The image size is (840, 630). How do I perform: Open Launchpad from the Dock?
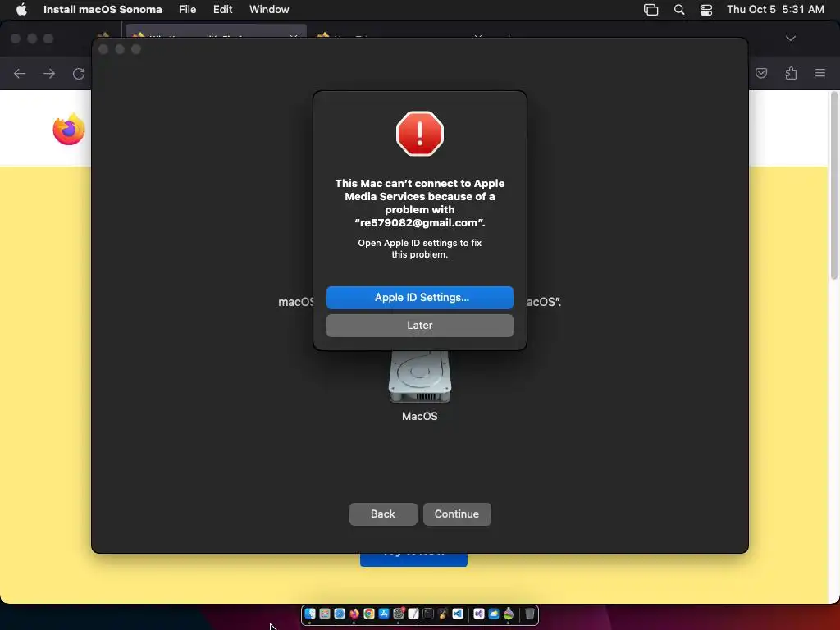point(325,614)
